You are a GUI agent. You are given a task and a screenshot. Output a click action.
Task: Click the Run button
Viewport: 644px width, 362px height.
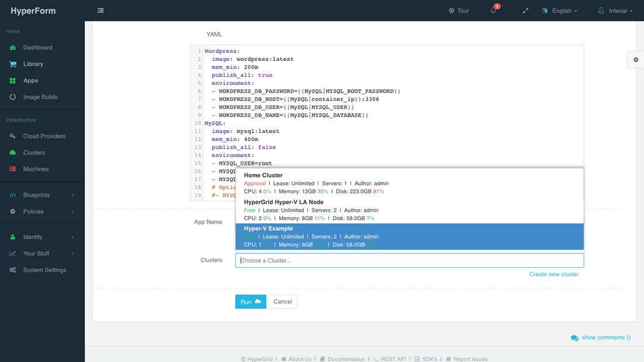click(x=251, y=302)
